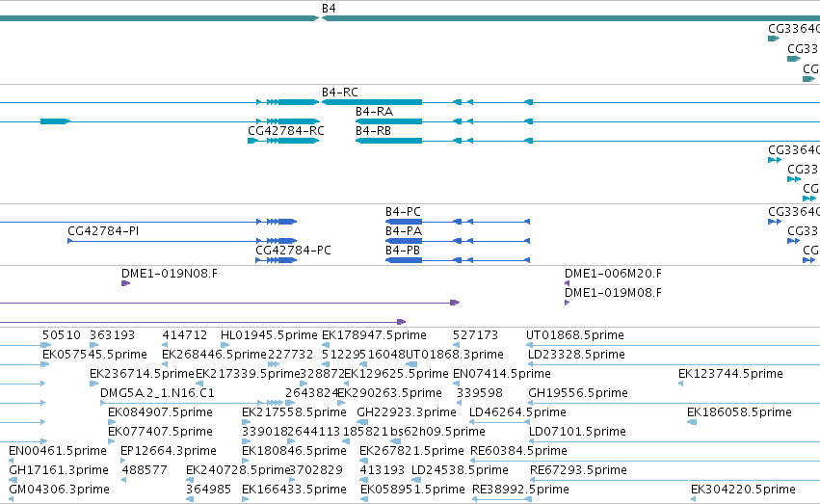Click the EN07414.5prime EST label
This screenshot has width=820, height=504.
(x=501, y=374)
